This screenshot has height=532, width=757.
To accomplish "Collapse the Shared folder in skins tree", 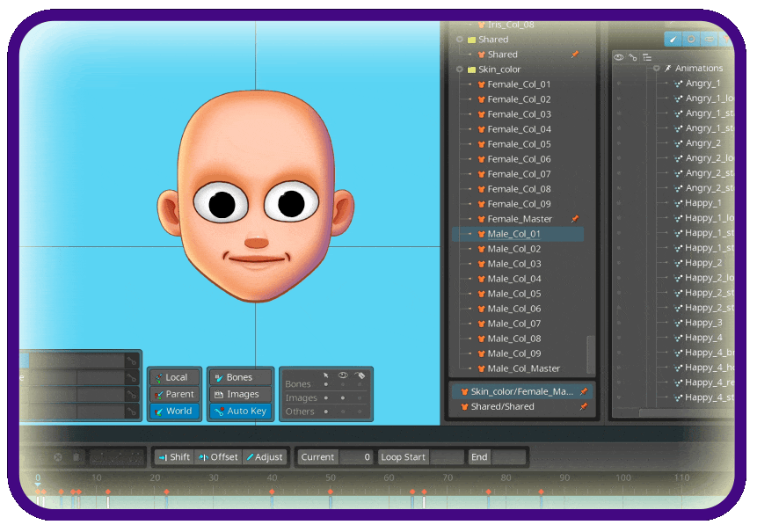I will (460, 40).
